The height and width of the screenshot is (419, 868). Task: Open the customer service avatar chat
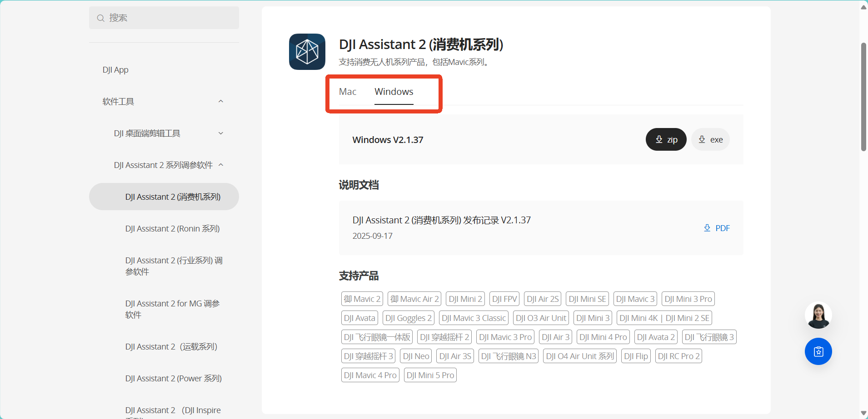pyautogui.click(x=818, y=315)
